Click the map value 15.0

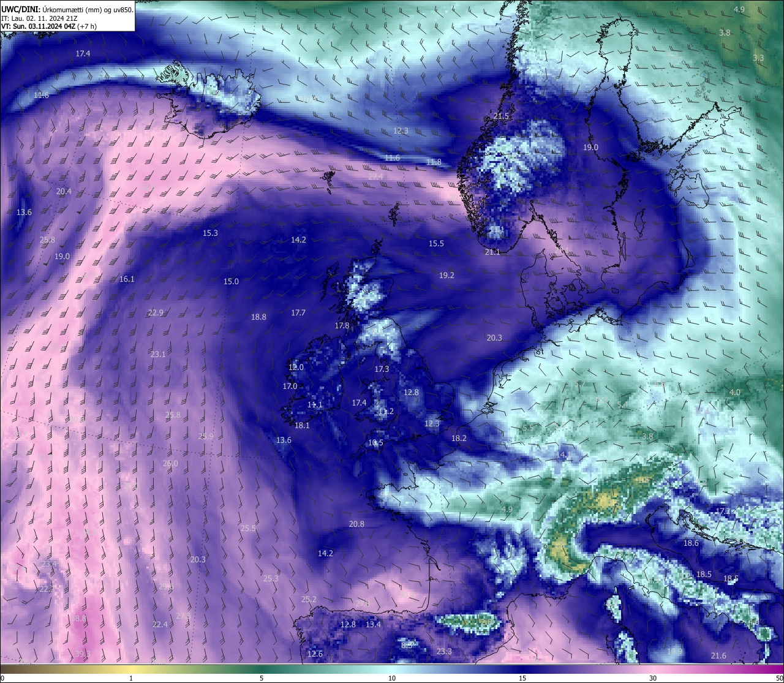tap(231, 281)
